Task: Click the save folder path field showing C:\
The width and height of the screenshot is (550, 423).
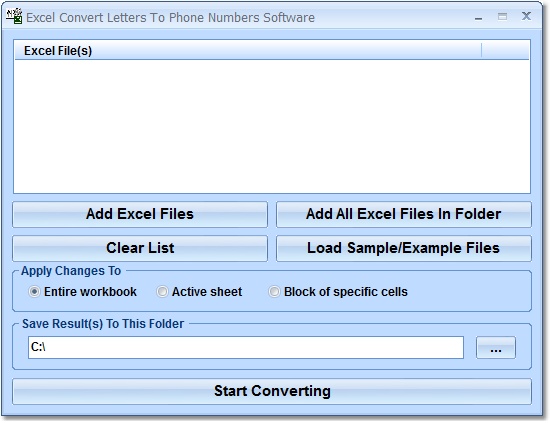Action: 246,347
